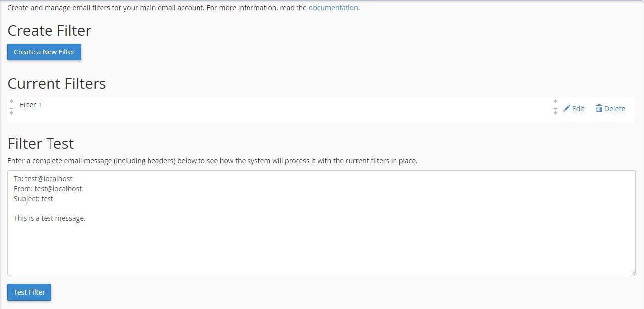
Task: Run the Test Filter button
Action: pyautogui.click(x=29, y=292)
